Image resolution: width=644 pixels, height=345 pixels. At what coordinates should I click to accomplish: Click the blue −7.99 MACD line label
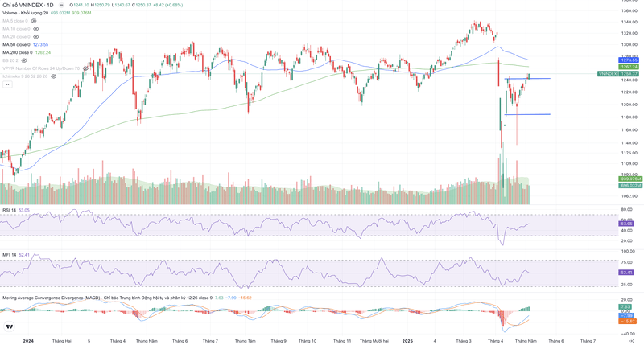tap(627, 316)
